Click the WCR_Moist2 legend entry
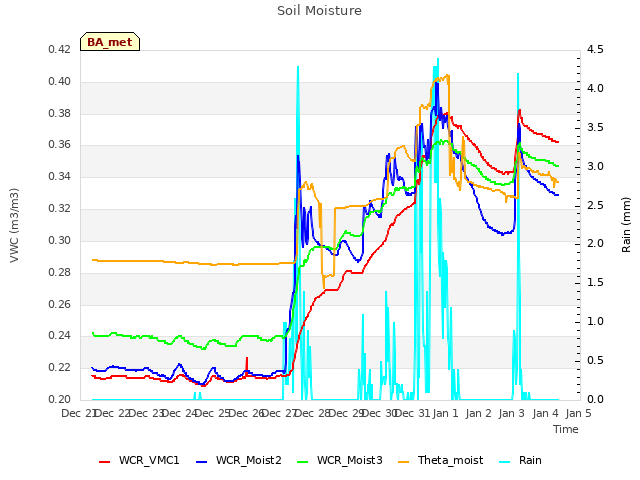Screen dimensions: 640x480 tap(239, 460)
